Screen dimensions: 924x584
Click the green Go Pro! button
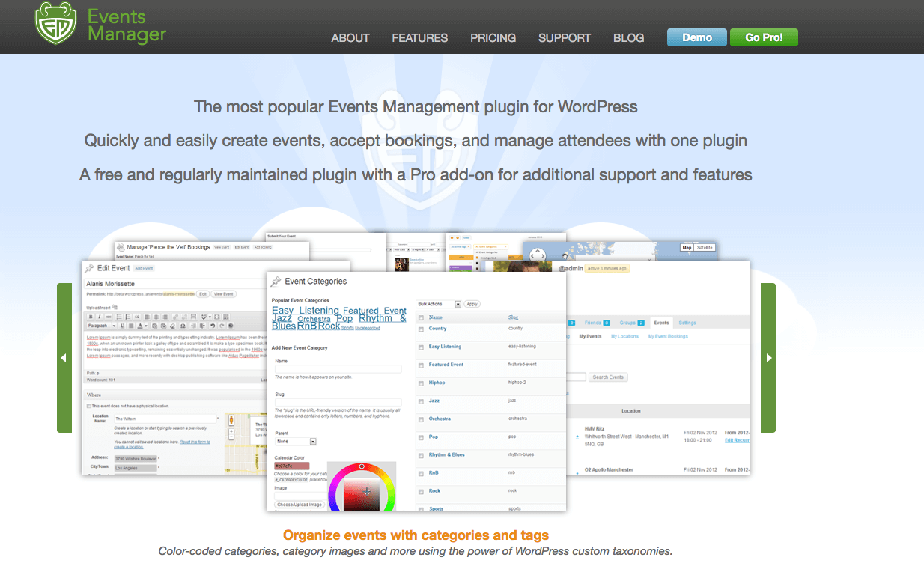(764, 37)
